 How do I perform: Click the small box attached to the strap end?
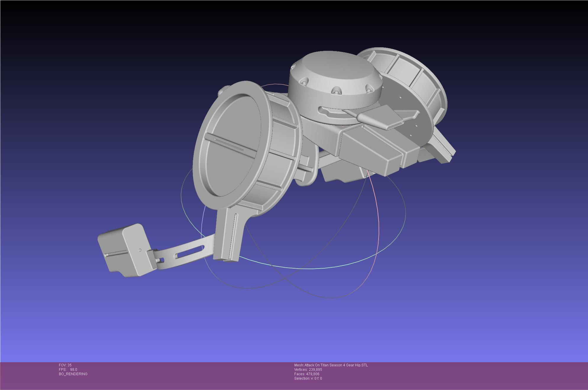tap(127, 251)
